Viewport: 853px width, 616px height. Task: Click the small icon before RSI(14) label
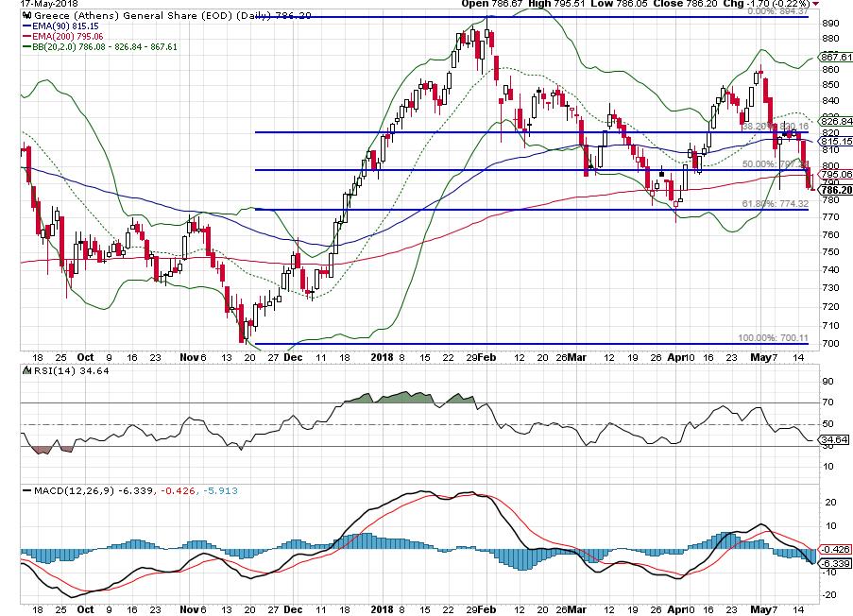[26, 370]
